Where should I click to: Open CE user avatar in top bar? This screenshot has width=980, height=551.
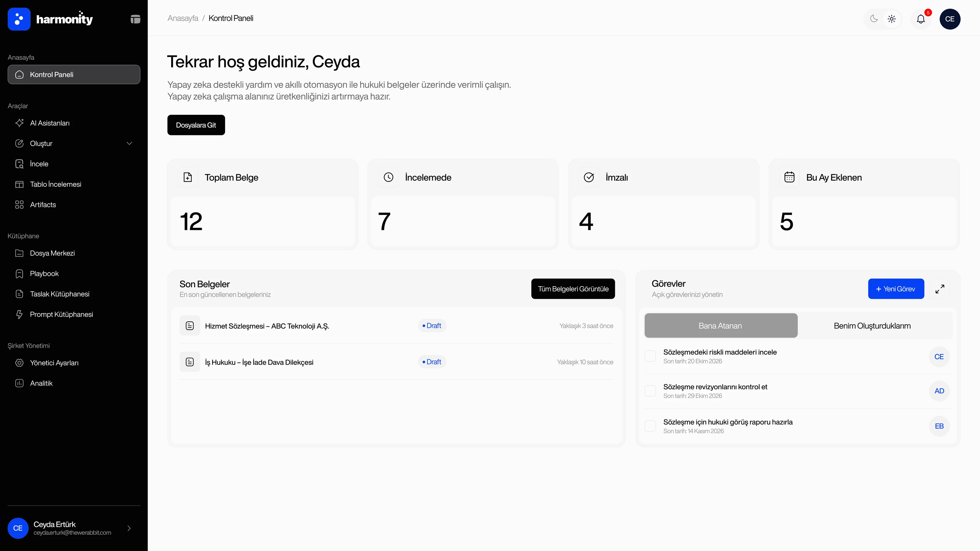pos(950,19)
